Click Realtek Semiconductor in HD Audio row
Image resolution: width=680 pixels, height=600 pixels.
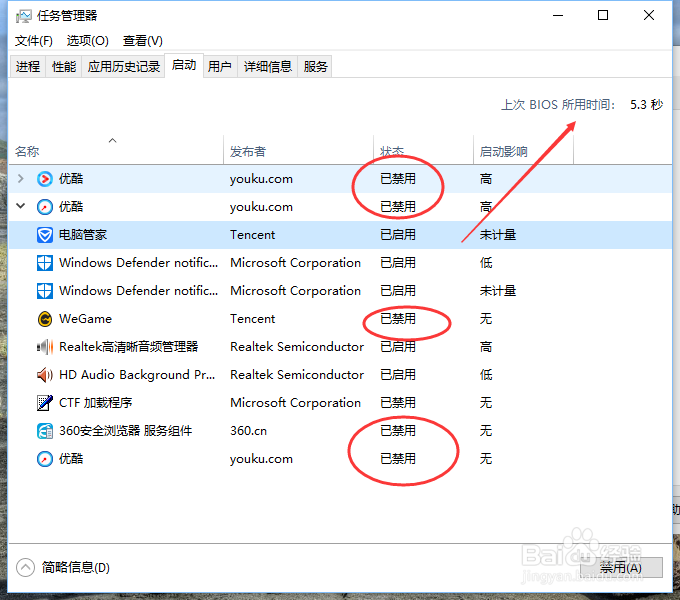[297, 375]
